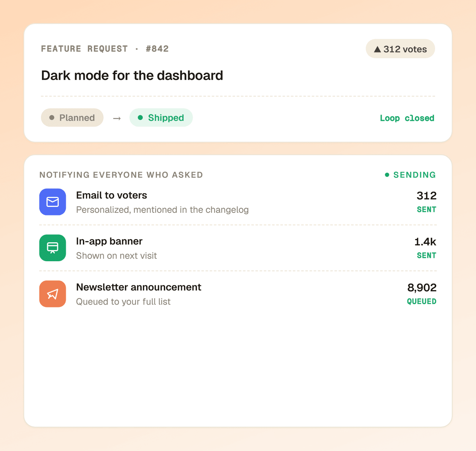Open the Newsletter announcement row
This screenshot has width=476, height=451.
[238, 294]
